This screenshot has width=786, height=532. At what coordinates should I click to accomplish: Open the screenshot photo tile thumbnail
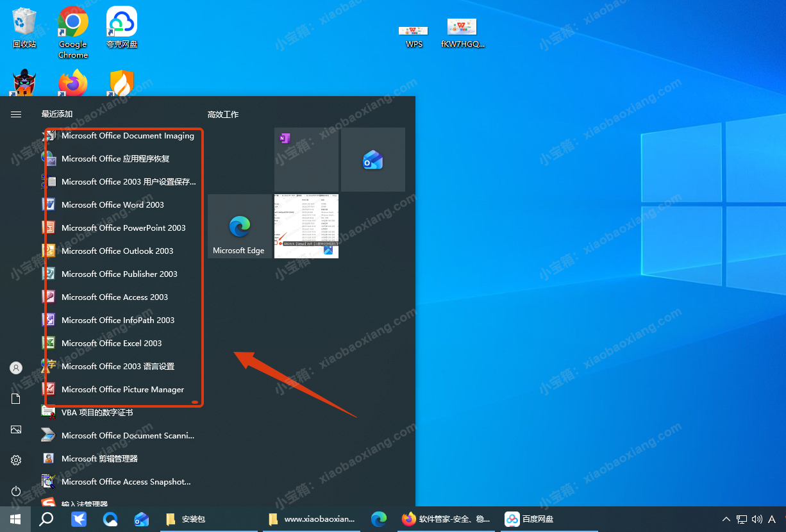306,226
